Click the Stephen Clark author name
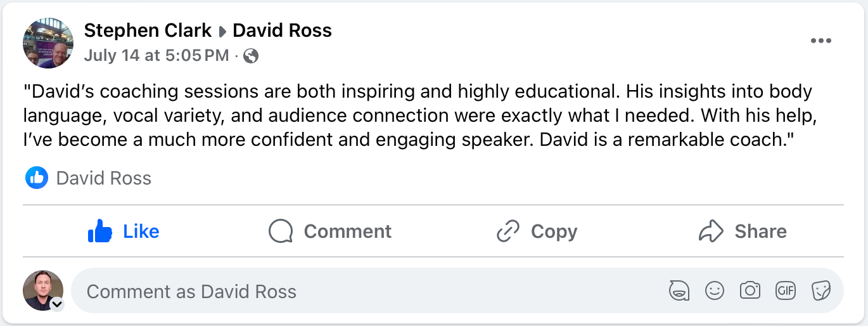This screenshot has height=326, width=868. [x=148, y=30]
